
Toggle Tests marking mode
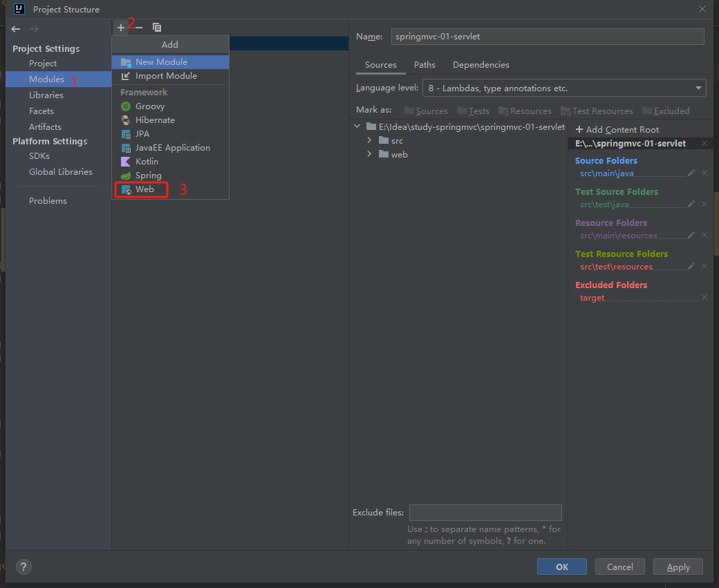click(x=478, y=111)
